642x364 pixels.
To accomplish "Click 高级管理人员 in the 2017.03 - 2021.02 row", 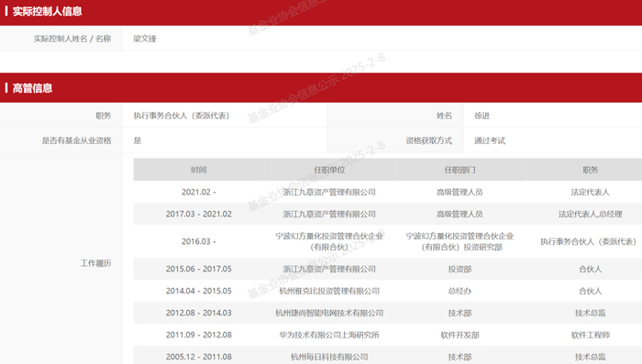I will pyautogui.click(x=459, y=214).
